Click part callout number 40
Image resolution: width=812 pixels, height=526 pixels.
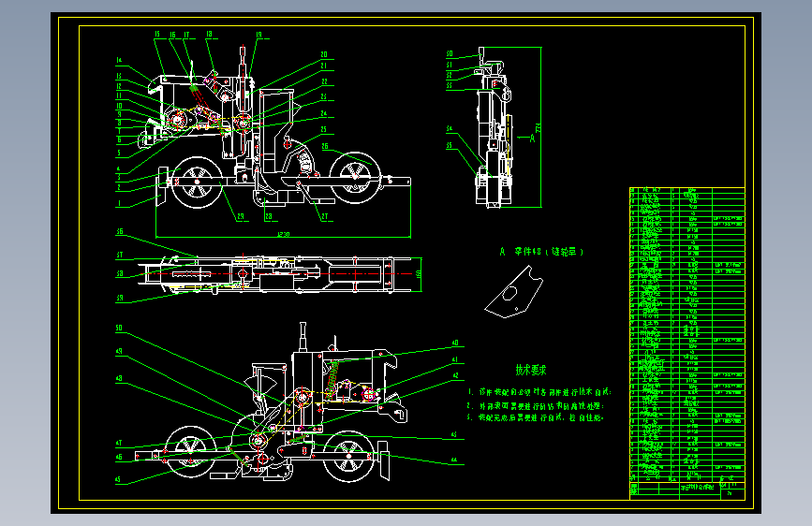(456, 343)
